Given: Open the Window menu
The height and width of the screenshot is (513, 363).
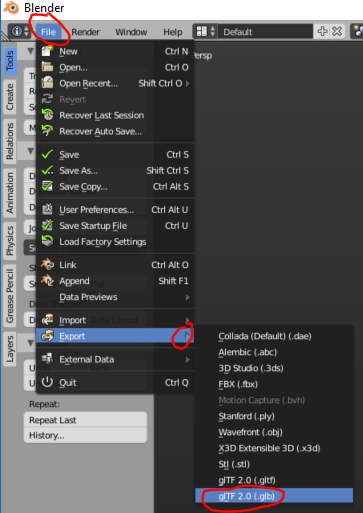Looking at the screenshot, I should point(131,32).
